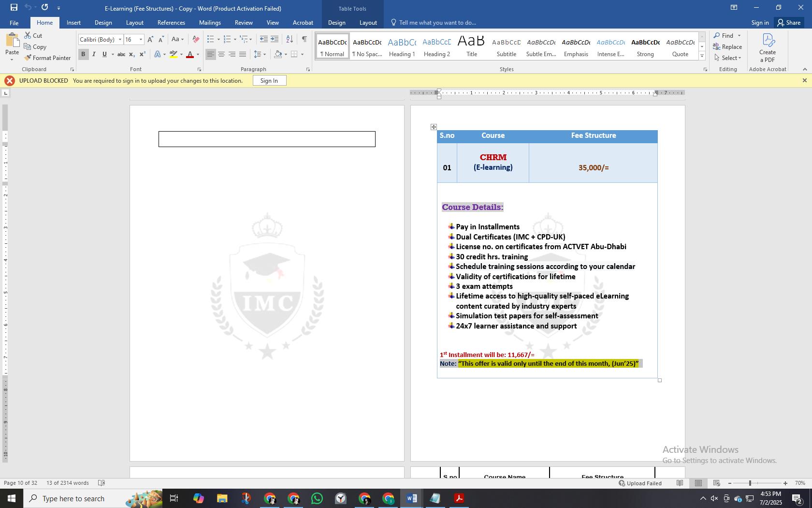The image size is (812, 508).
Task: Click the zoom slider handle
Action: (x=750, y=483)
